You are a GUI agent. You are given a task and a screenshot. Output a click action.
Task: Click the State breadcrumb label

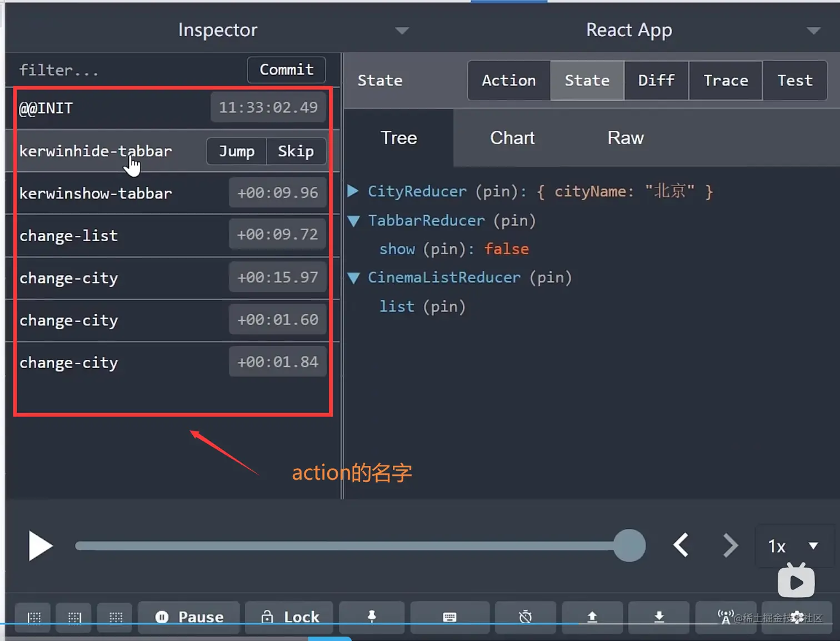click(x=380, y=81)
